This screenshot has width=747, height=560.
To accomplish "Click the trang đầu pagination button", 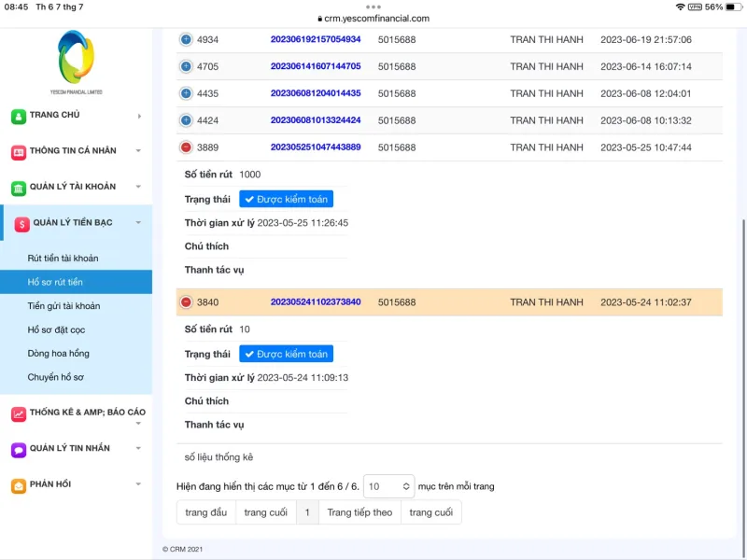I will pos(205,512).
